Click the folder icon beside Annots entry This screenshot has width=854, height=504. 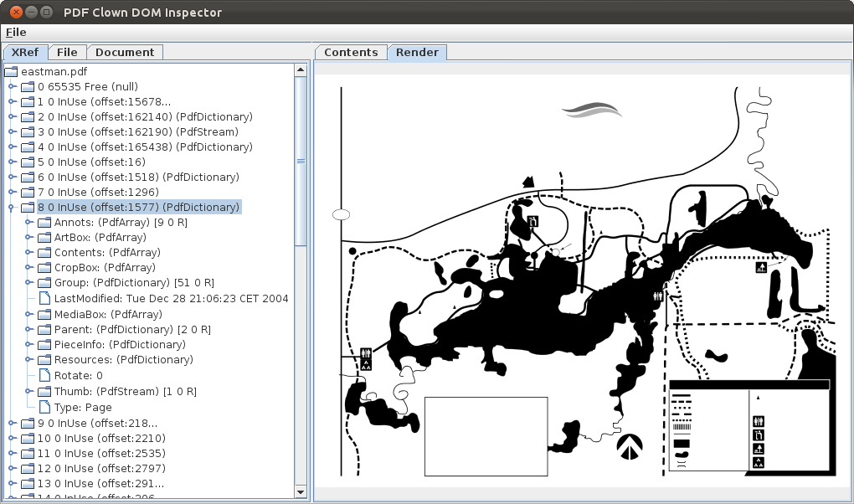[x=44, y=223]
